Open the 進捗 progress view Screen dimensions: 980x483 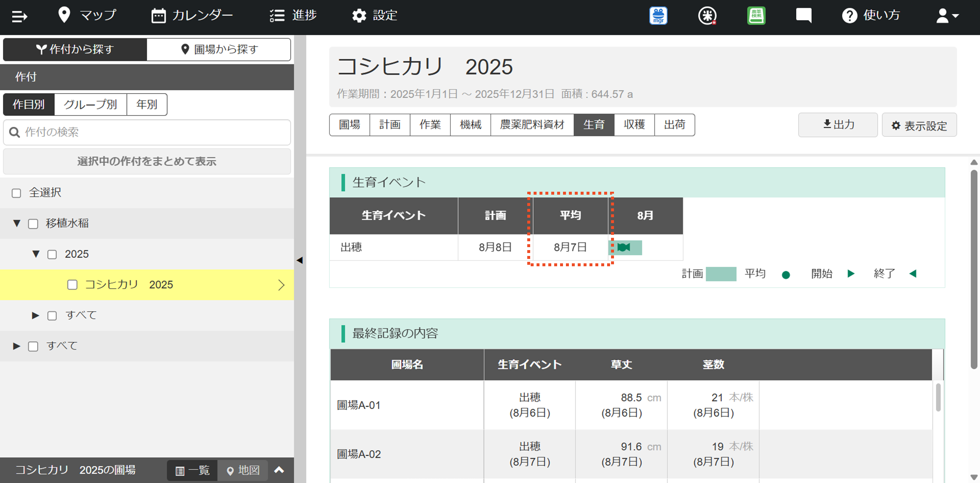[293, 15]
